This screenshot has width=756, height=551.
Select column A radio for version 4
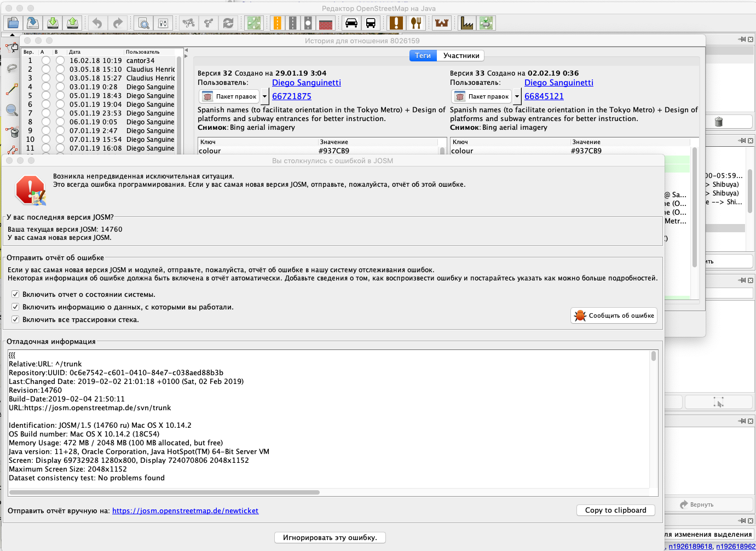(x=46, y=87)
